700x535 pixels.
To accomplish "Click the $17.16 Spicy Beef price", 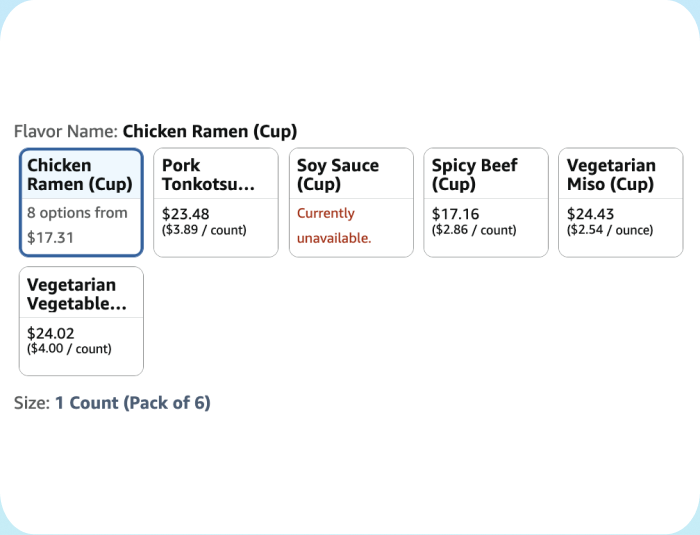I will pos(455,214).
